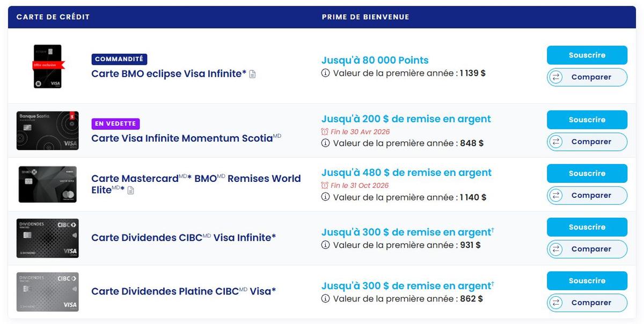Open "Jusqu'à 480 $ de remise en argent" offer

[x=406, y=172]
